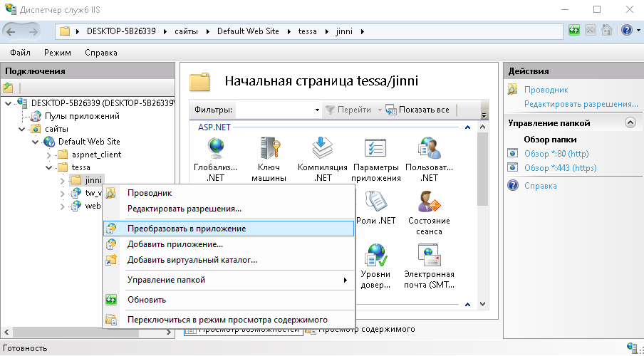Collapse the Управление папкой actions section

click(630, 123)
